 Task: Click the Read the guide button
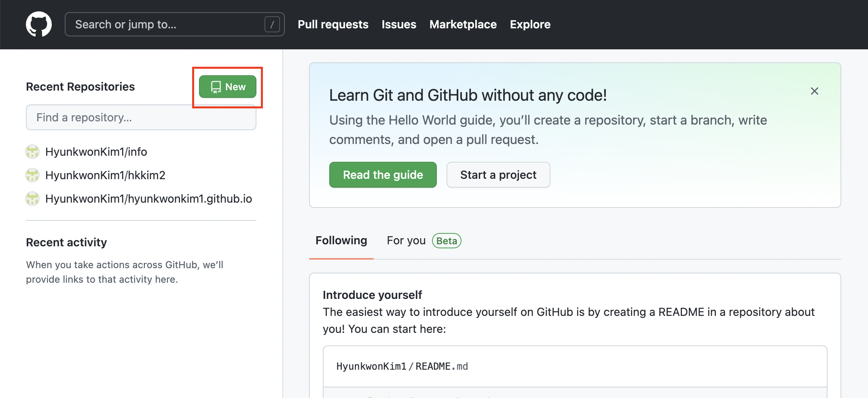(x=383, y=175)
